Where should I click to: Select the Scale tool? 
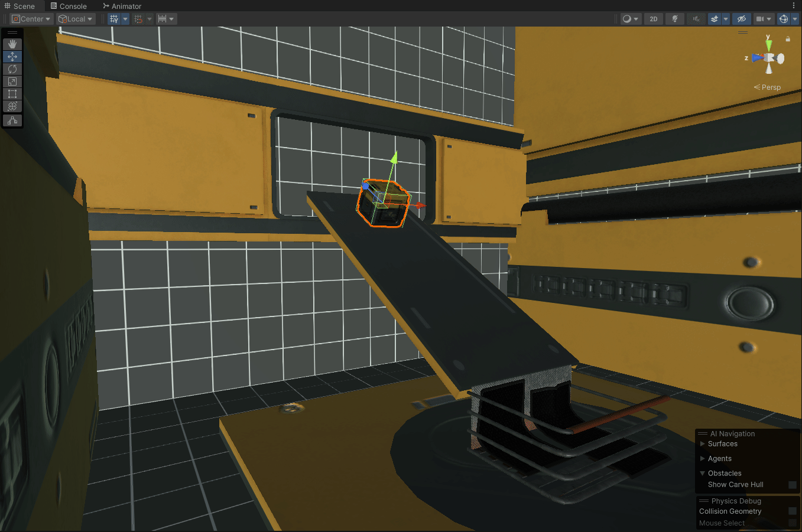12,81
